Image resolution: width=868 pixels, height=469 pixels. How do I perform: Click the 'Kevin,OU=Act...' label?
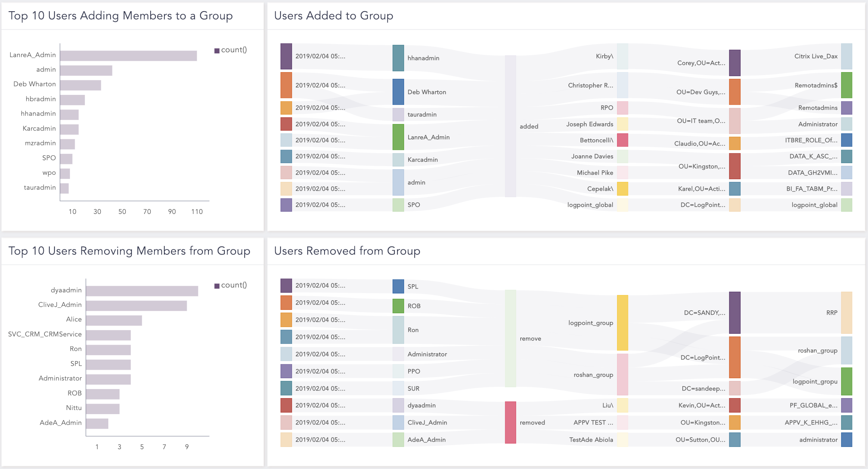pos(702,405)
